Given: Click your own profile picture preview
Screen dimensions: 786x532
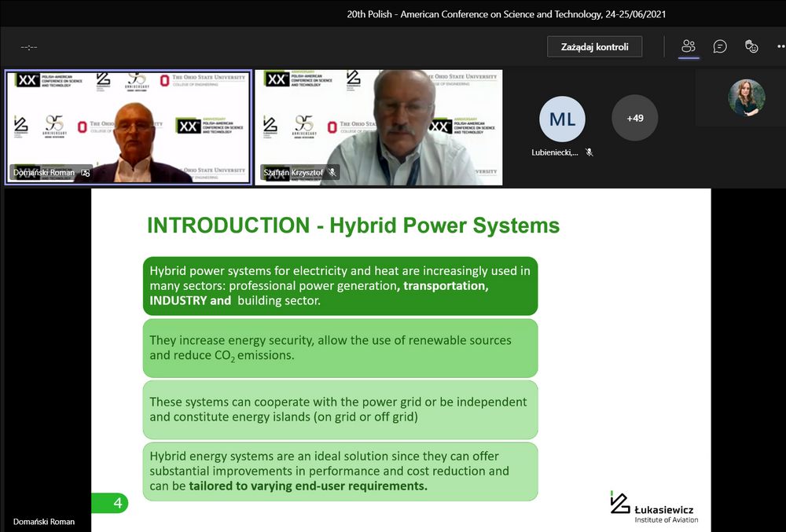Looking at the screenshot, I should point(746,98).
